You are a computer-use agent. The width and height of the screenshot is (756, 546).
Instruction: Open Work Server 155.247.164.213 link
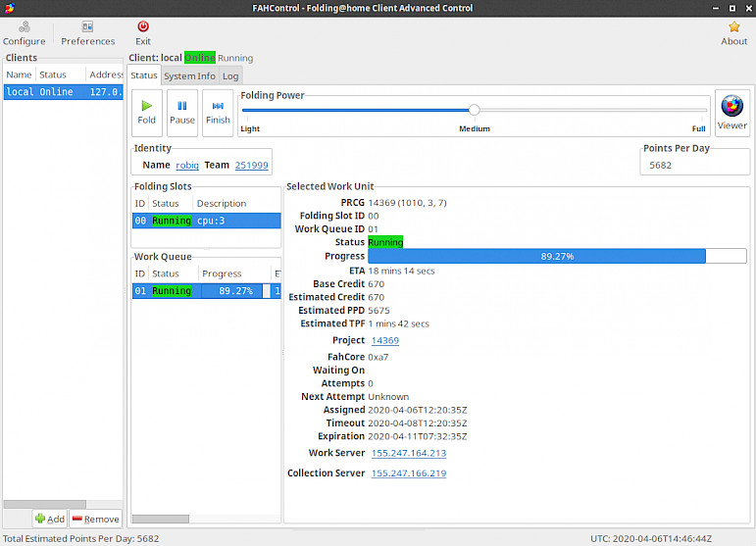(x=408, y=453)
